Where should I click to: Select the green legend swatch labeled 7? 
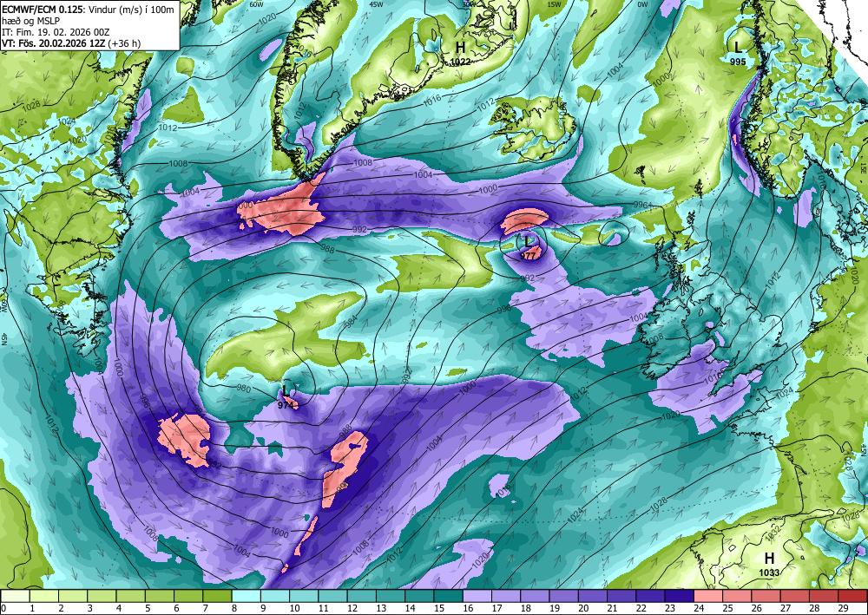point(217,596)
